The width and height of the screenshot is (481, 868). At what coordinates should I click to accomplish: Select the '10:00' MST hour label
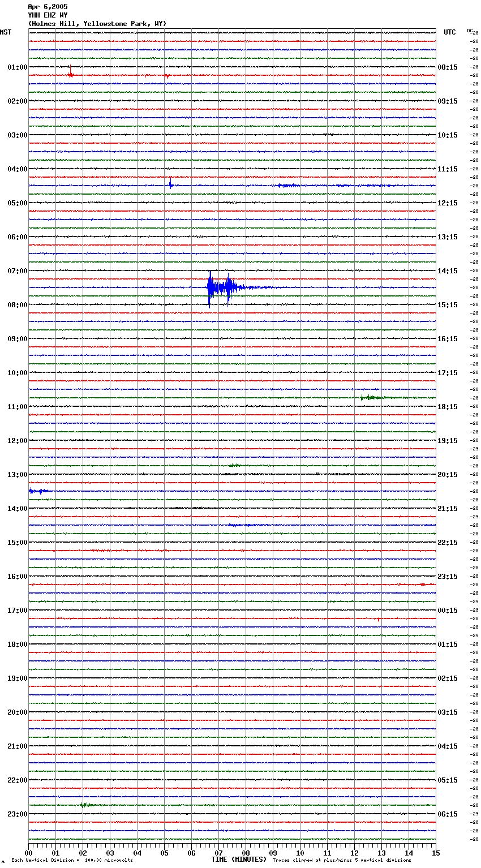18,373
